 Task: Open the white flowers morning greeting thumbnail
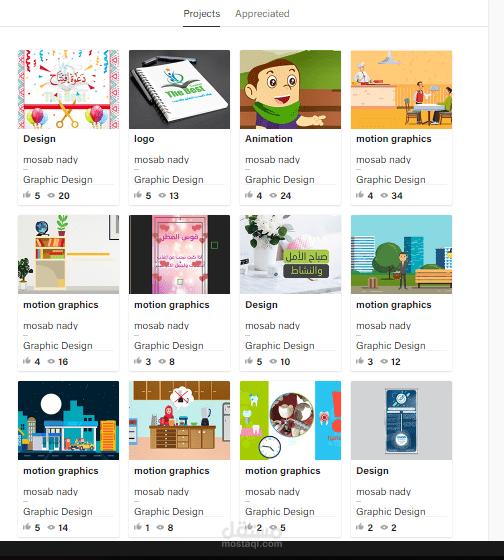[x=290, y=254]
